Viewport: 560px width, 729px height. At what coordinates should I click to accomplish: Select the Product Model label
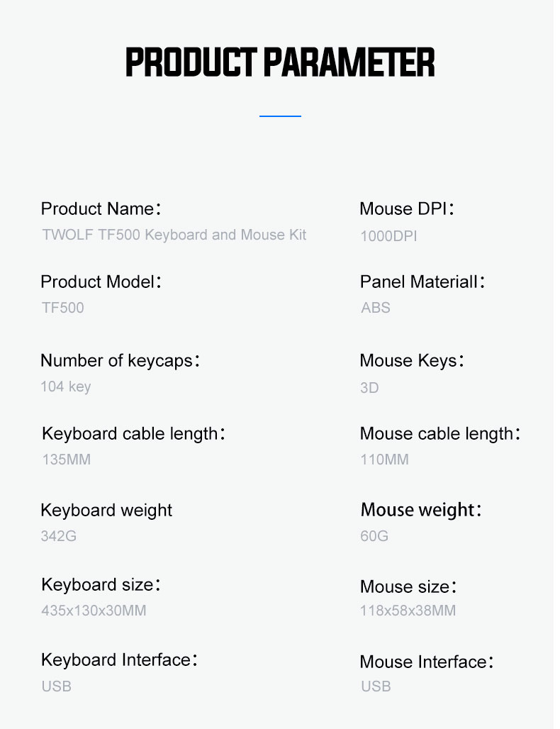click(101, 282)
